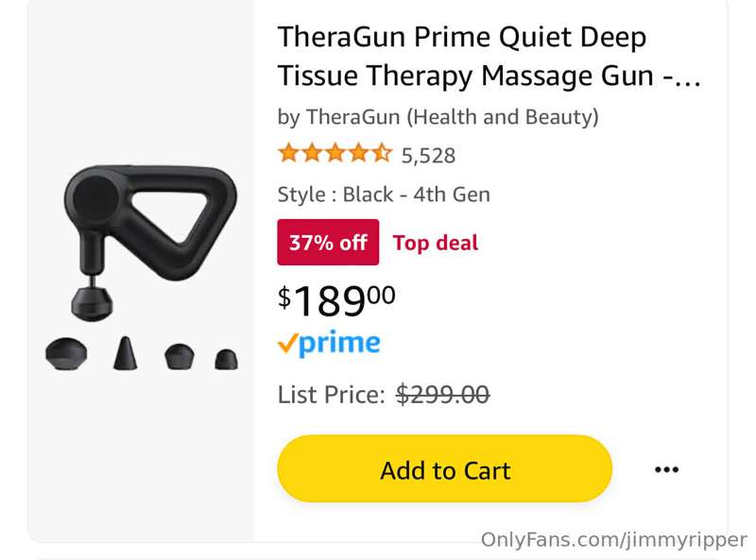Image resolution: width=756 pixels, height=560 pixels.
Task: Click the star rating icons
Action: (335, 153)
